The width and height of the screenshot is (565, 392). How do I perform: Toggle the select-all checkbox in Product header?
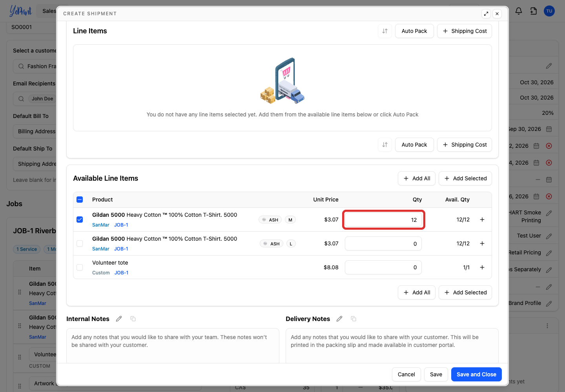click(x=80, y=200)
